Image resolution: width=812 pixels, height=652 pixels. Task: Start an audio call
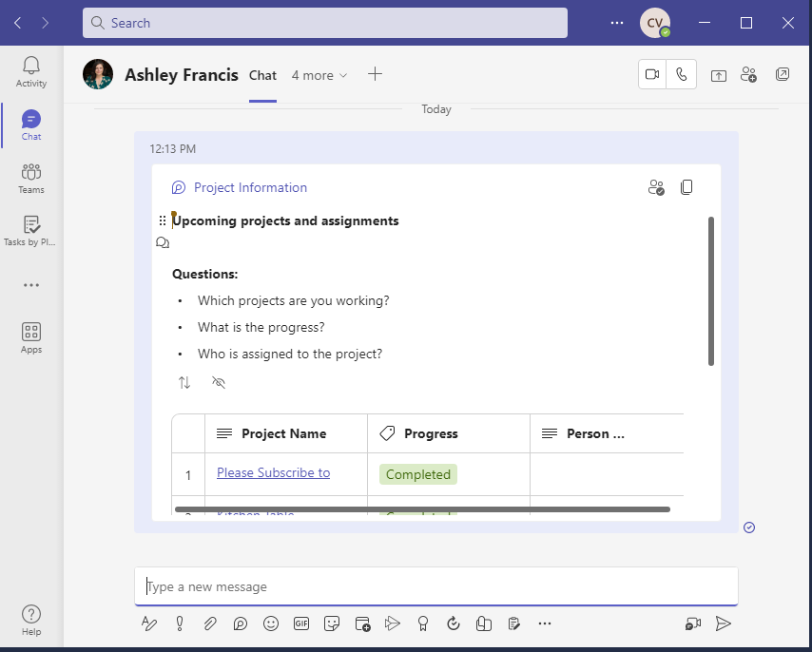tap(682, 74)
